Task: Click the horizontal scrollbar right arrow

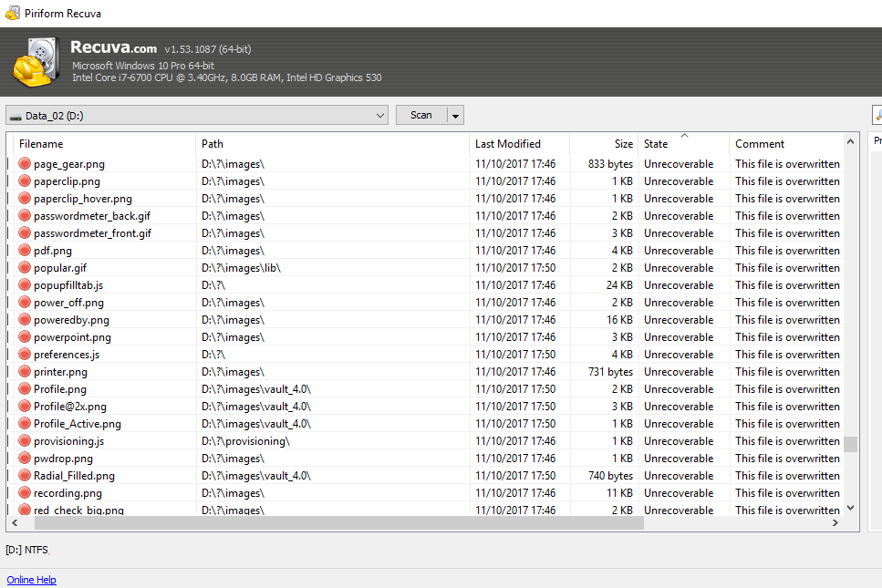Action: (835, 524)
